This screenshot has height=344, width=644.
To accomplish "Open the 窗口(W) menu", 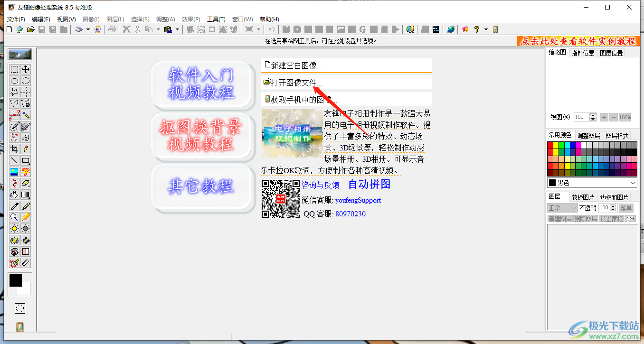I will pos(242,19).
